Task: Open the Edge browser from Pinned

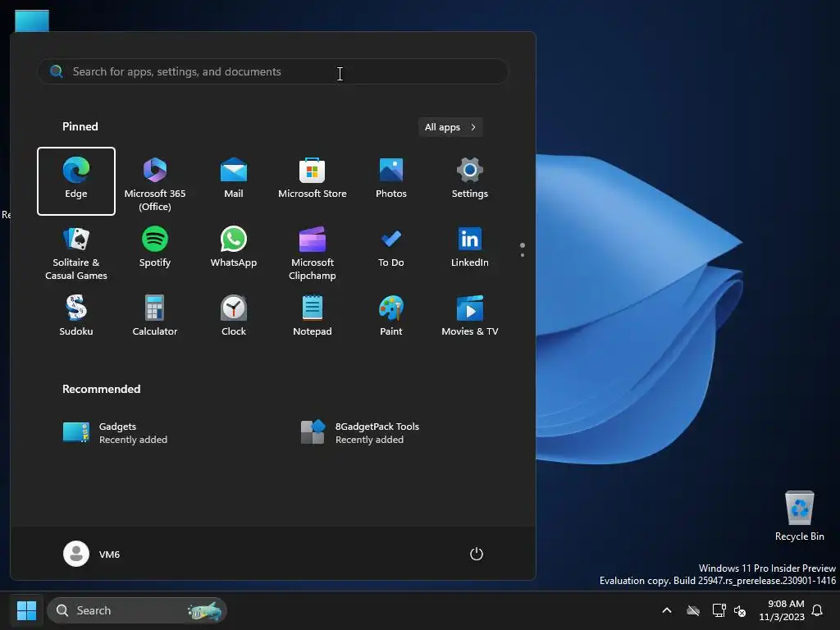Action: 76,181
